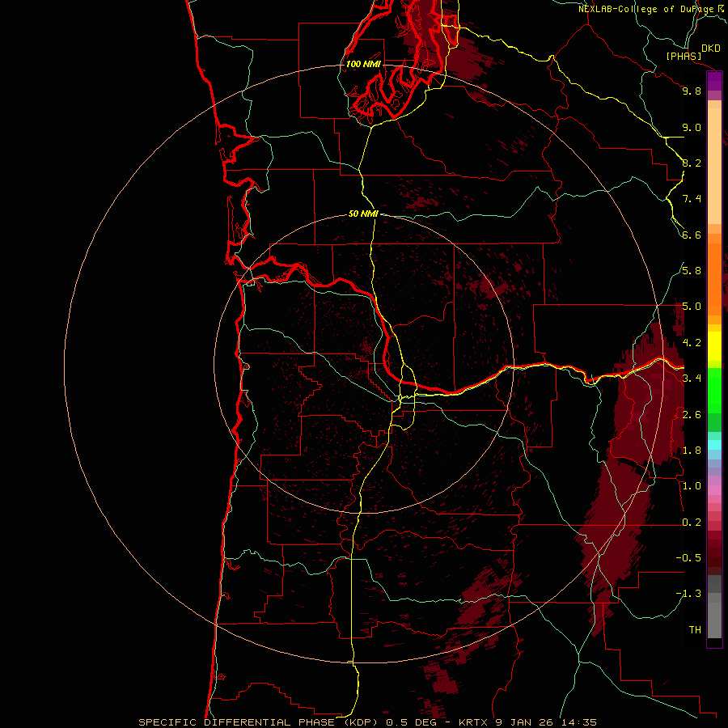Click the 1.0 value on color scale
728x728 pixels.
(x=692, y=486)
